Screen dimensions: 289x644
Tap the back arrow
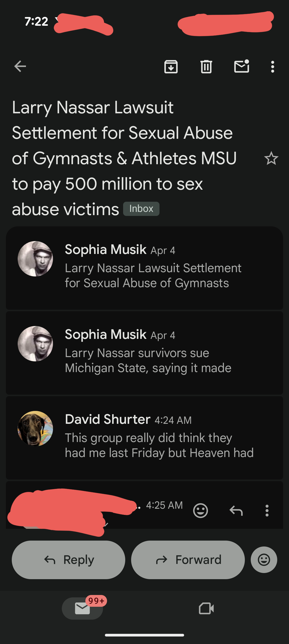tap(20, 66)
